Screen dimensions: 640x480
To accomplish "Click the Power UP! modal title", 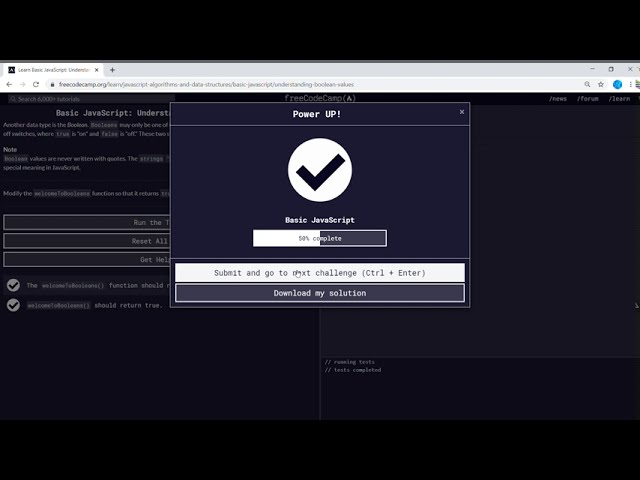I will coord(317,114).
